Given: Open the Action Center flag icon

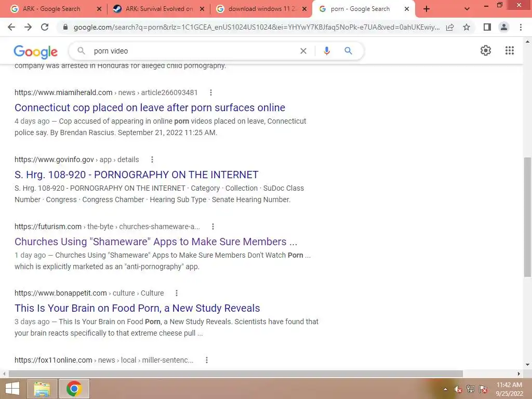Looking at the screenshot, I should [483, 389].
